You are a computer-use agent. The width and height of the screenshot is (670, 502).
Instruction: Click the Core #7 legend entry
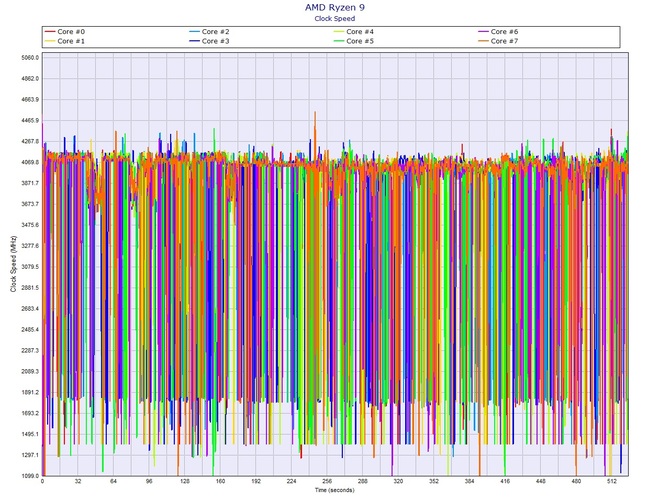pos(498,41)
